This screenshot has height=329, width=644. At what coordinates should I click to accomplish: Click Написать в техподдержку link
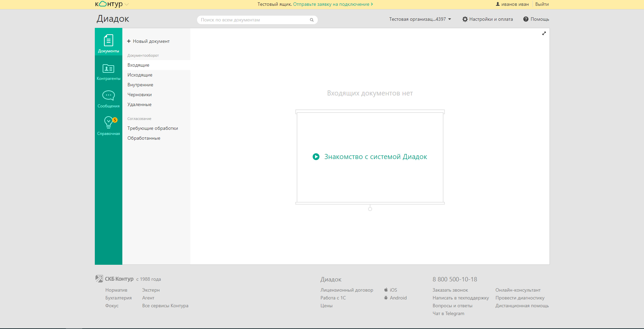[x=460, y=298]
